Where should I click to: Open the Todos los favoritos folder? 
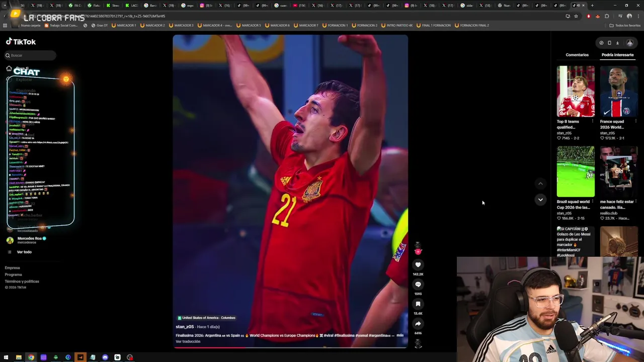625,25
